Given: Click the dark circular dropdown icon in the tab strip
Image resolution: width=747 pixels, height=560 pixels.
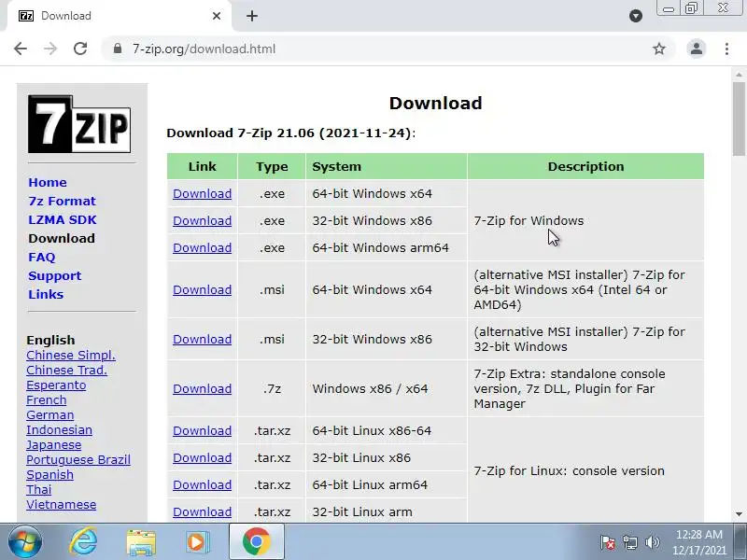Looking at the screenshot, I should click(636, 16).
